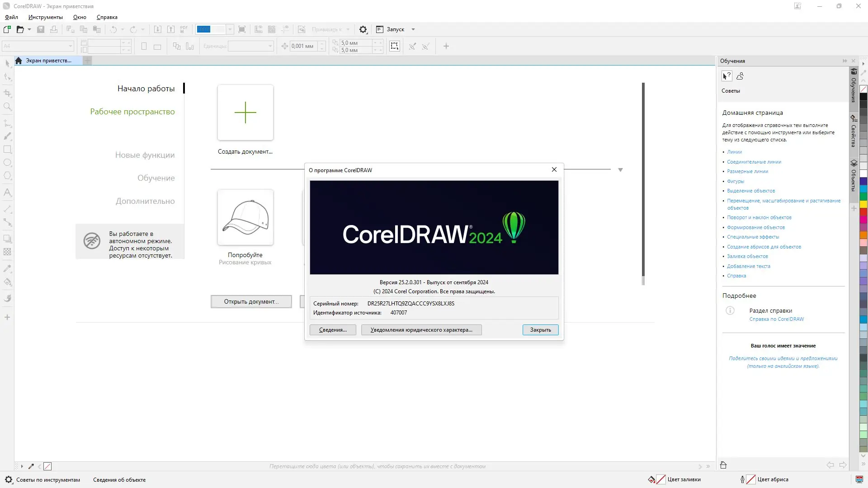Screen dimensions: 868x488
Task: Click the Закрыть button in About dialog
Action: click(540, 330)
